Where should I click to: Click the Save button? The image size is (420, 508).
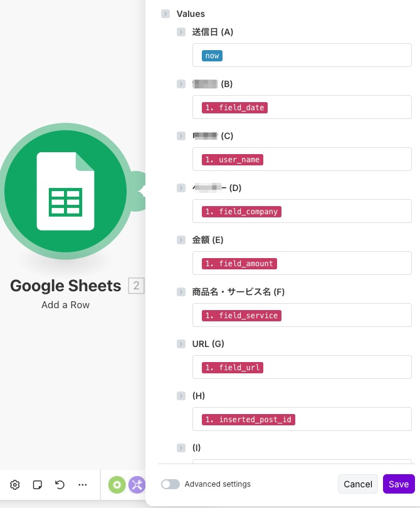399,484
